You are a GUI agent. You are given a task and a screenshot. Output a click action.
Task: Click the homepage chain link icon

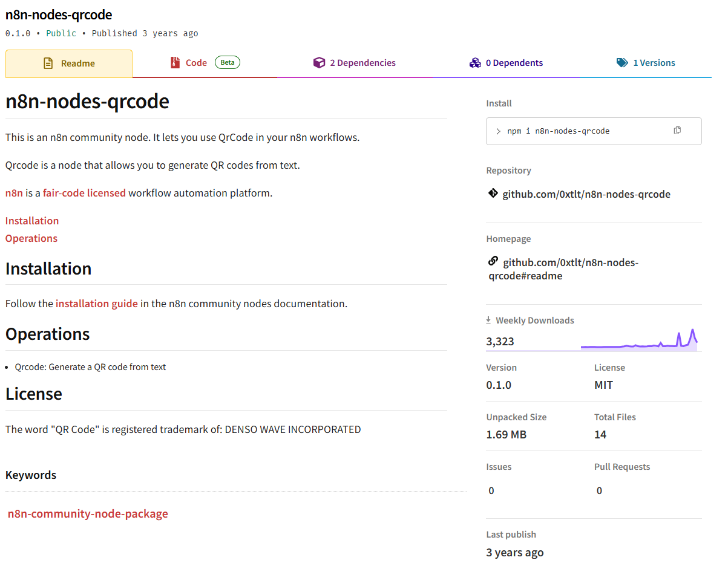[493, 261]
